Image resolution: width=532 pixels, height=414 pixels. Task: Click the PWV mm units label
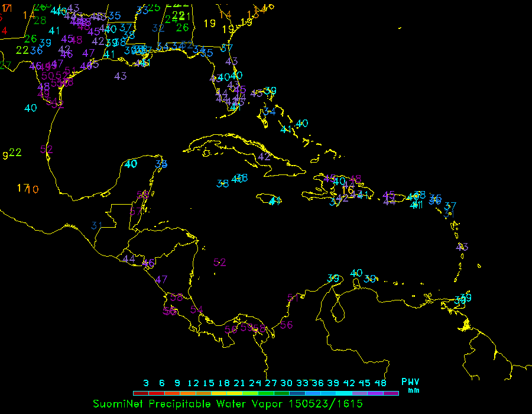click(x=410, y=386)
